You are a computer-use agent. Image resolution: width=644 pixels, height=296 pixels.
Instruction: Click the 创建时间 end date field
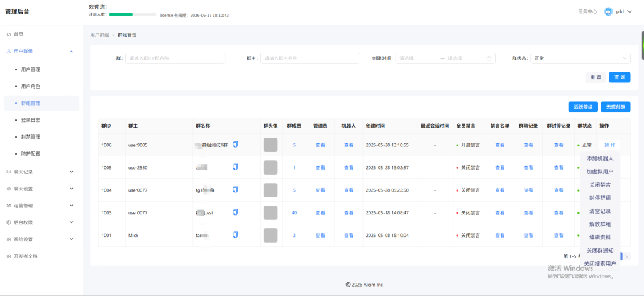465,58
